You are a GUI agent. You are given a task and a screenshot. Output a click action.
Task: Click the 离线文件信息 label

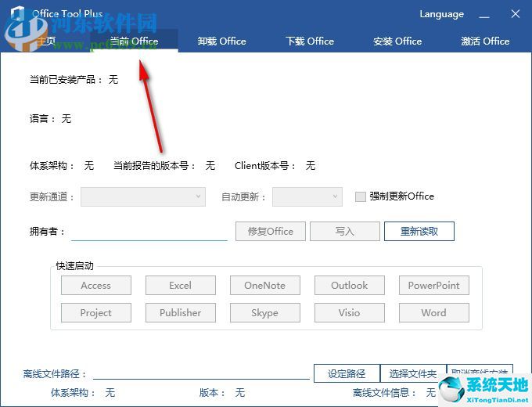(384, 393)
